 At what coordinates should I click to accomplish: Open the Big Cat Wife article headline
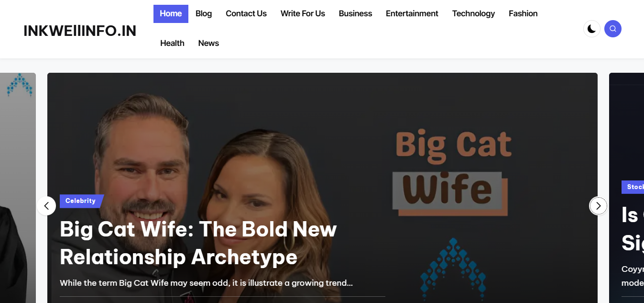198,243
